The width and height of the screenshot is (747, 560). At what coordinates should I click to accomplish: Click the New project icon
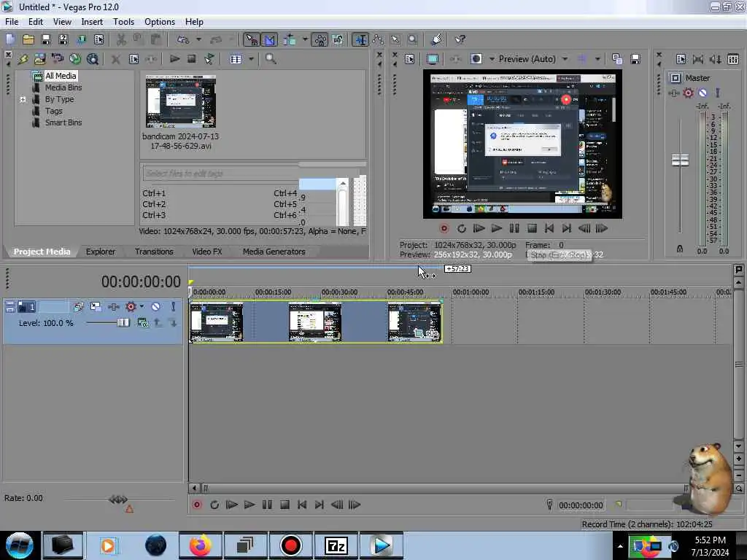10,39
